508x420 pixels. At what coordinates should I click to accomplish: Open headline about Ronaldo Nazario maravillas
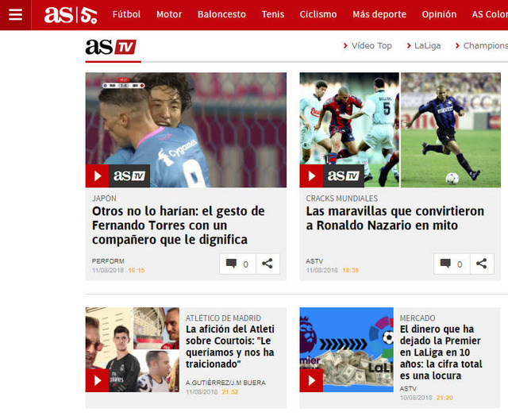pos(395,218)
